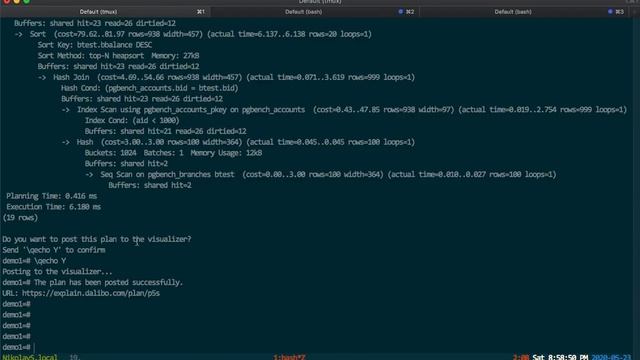Click 'The plan has been posted successfully' line
Screen dimensions: 640x360
click(108, 282)
